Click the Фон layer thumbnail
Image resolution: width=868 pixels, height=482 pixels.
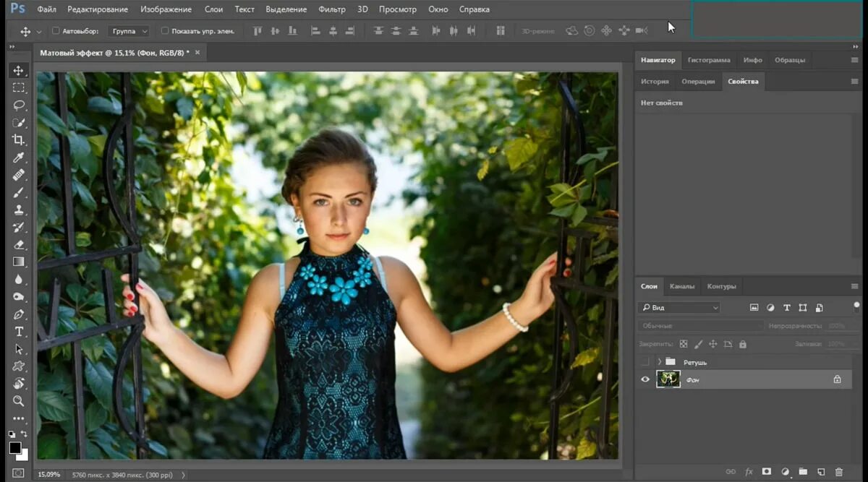tap(668, 379)
